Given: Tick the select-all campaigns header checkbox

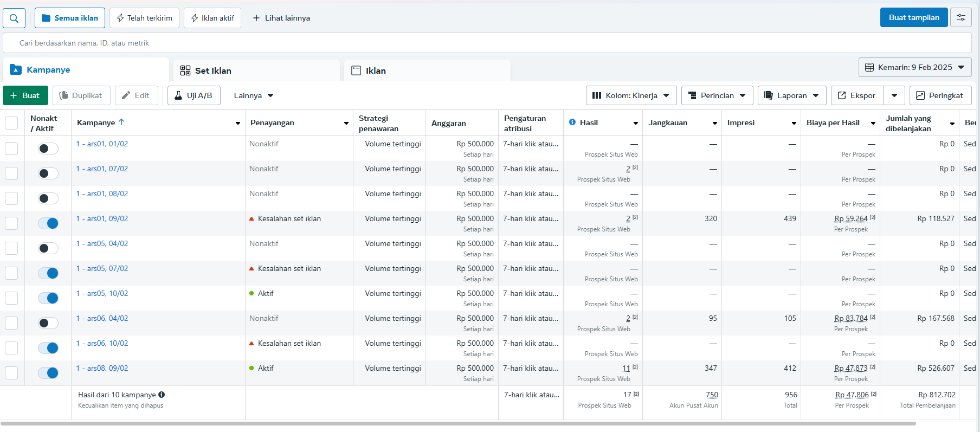Looking at the screenshot, I should click(x=11, y=123).
